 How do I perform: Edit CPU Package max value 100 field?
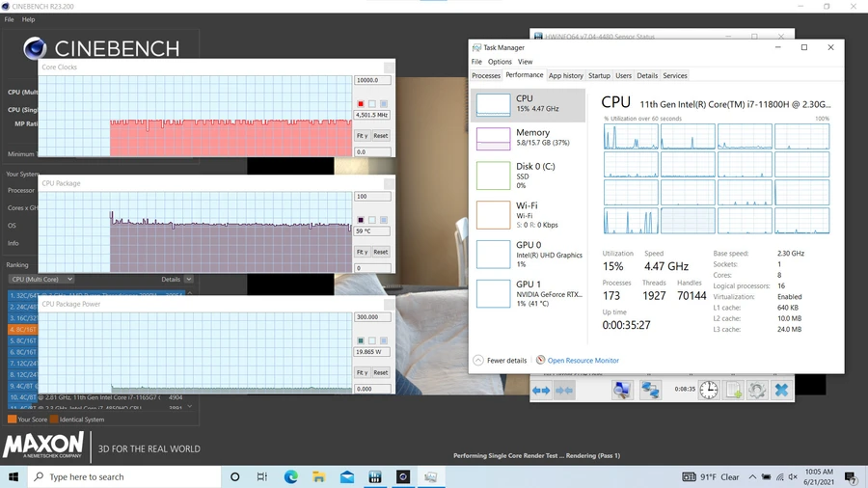point(372,197)
